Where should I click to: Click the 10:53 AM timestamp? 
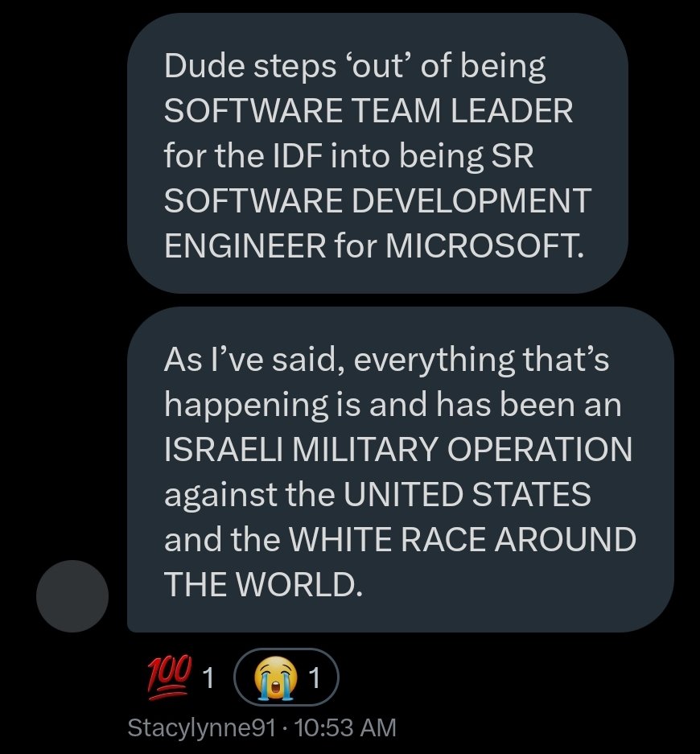(x=346, y=728)
